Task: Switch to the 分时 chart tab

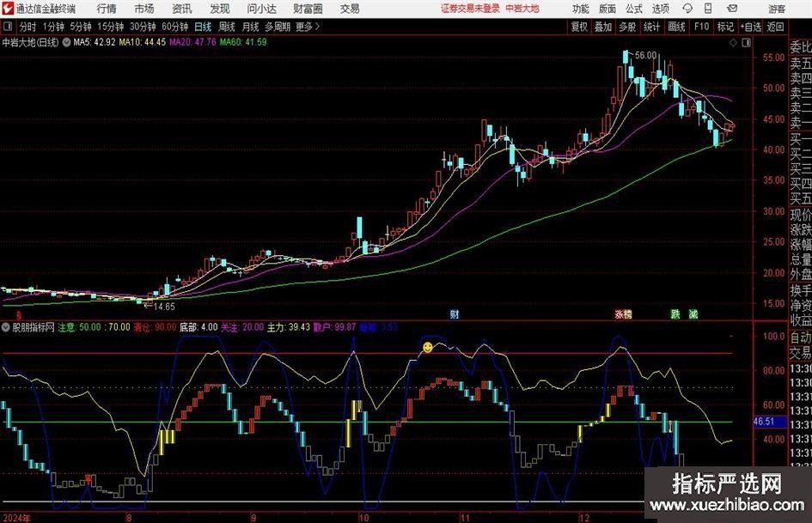Action: click(x=28, y=27)
